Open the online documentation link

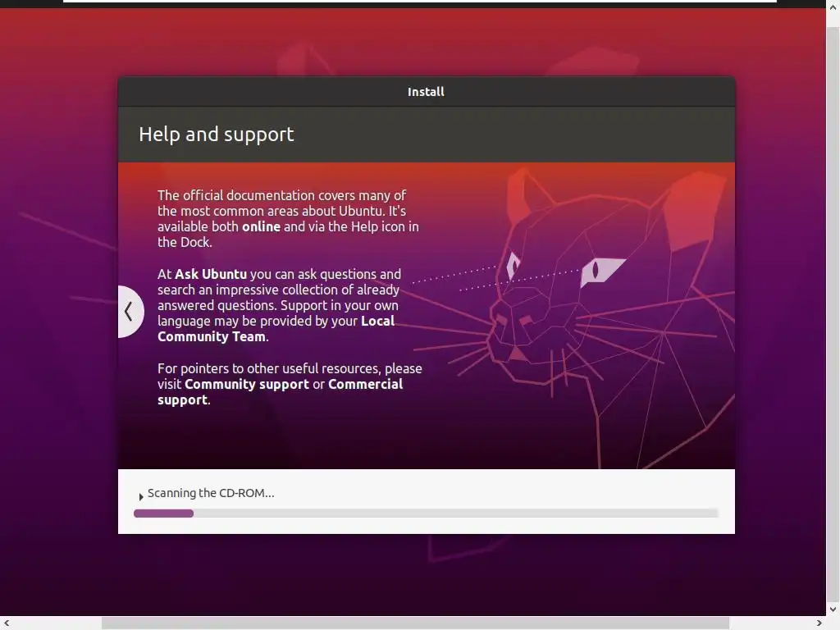click(261, 226)
